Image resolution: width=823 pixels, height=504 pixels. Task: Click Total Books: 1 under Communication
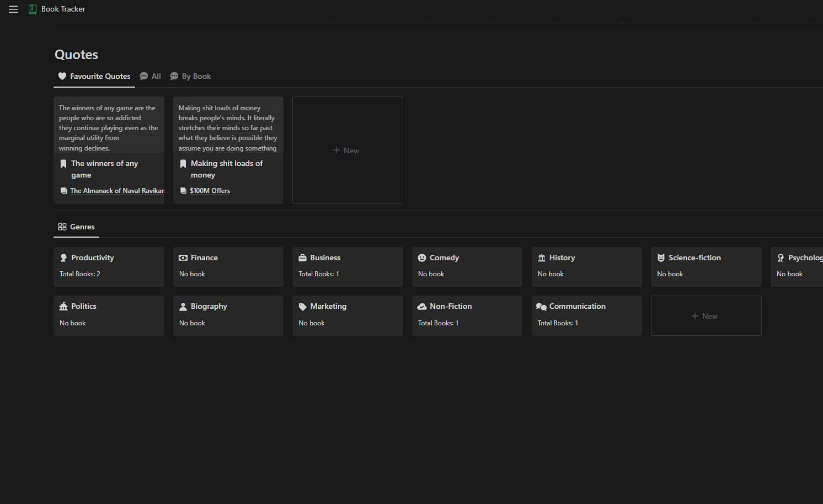[558, 323]
